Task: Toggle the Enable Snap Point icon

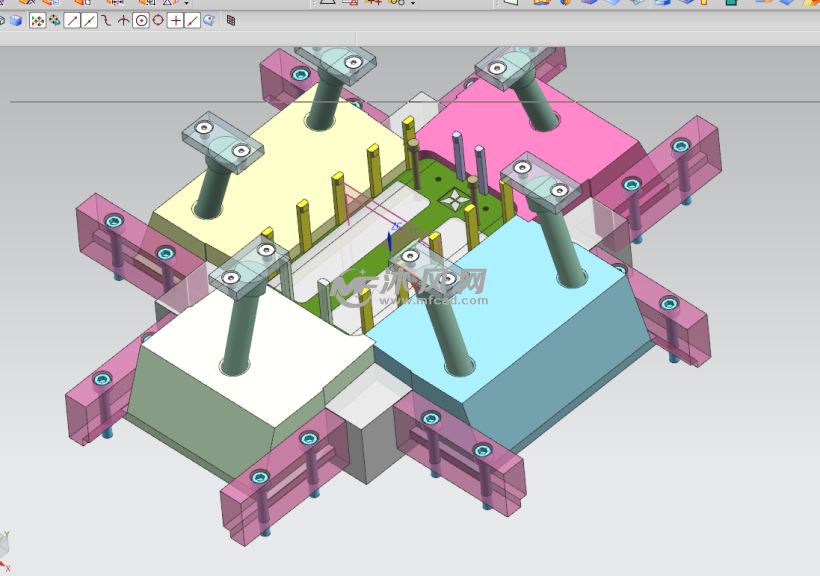Action: [x=38, y=20]
